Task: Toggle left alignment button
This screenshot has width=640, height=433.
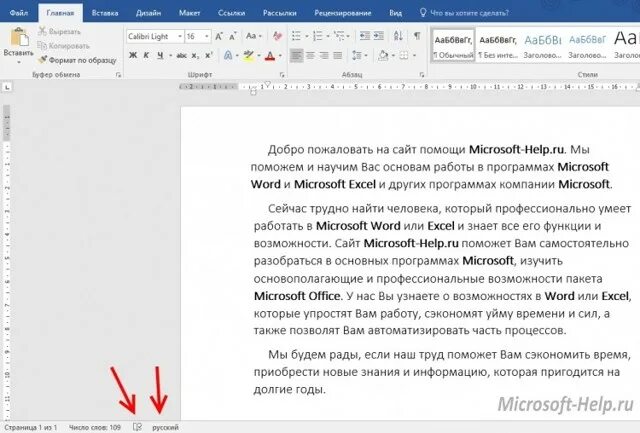Action: [x=296, y=55]
